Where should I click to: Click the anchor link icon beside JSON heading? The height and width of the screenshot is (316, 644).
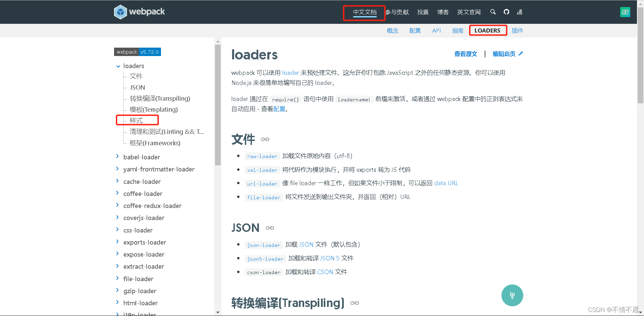[x=270, y=228]
